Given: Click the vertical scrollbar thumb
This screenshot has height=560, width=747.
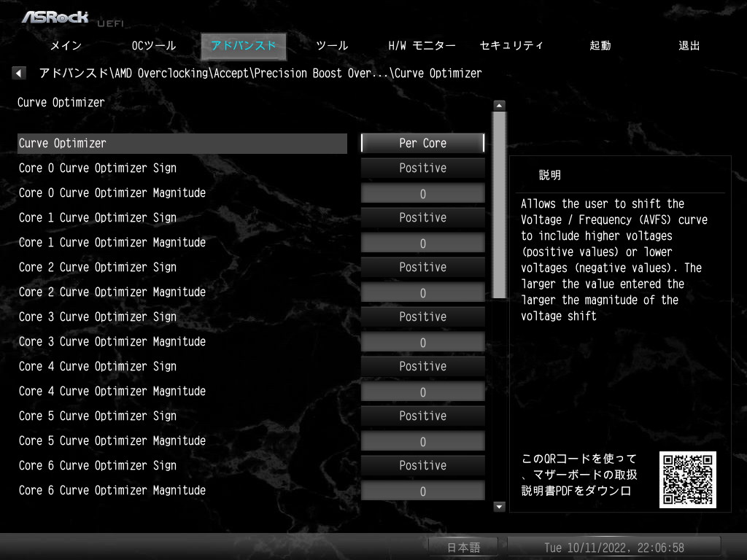Looking at the screenshot, I should (x=499, y=205).
